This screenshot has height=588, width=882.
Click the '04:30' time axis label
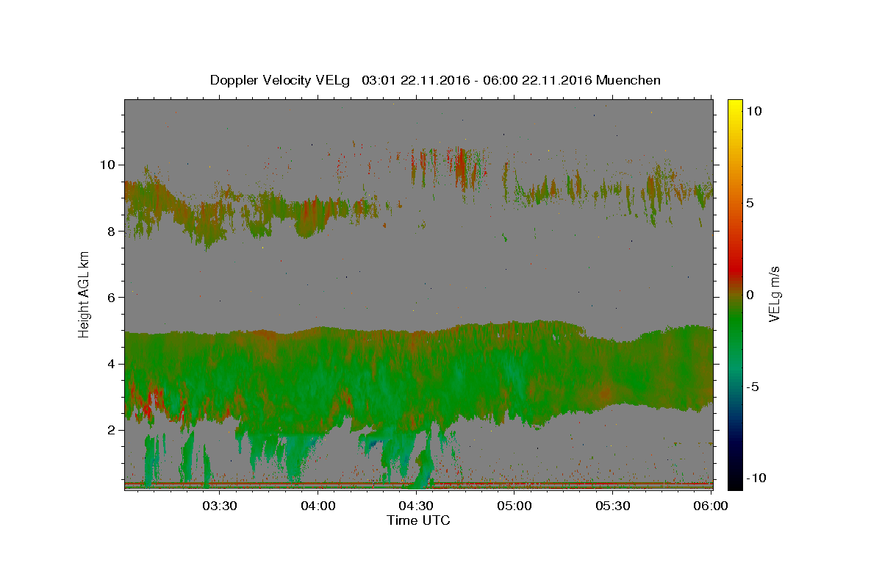(x=416, y=506)
